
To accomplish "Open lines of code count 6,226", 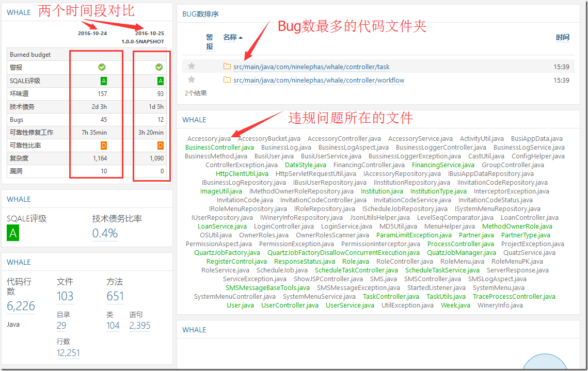I will pos(21,306).
